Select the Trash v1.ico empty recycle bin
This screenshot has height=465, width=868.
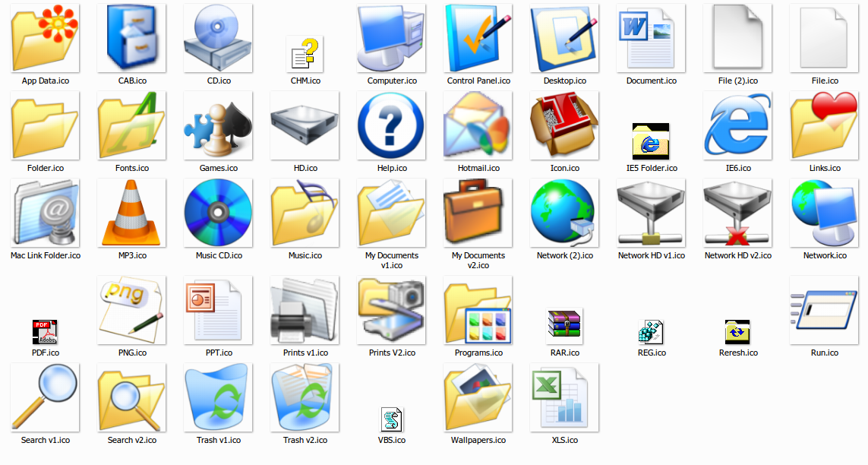(x=218, y=398)
